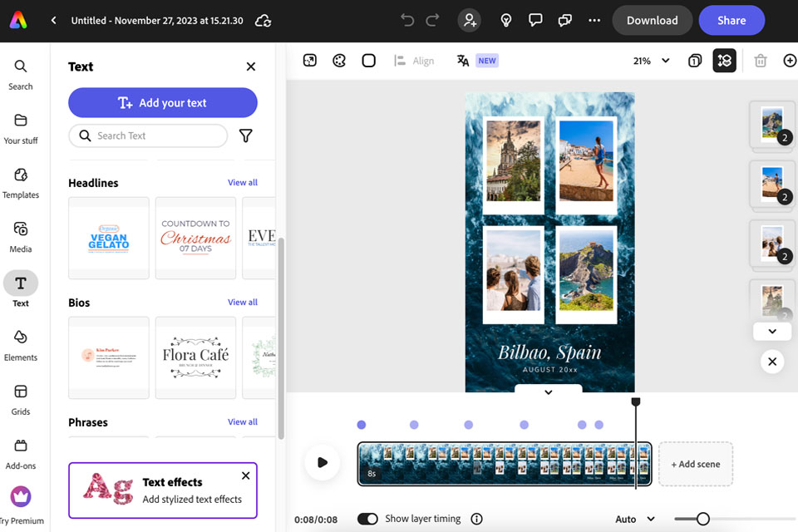Open Search in the left sidebar
798x532 pixels.
pyautogui.click(x=20, y=75)
